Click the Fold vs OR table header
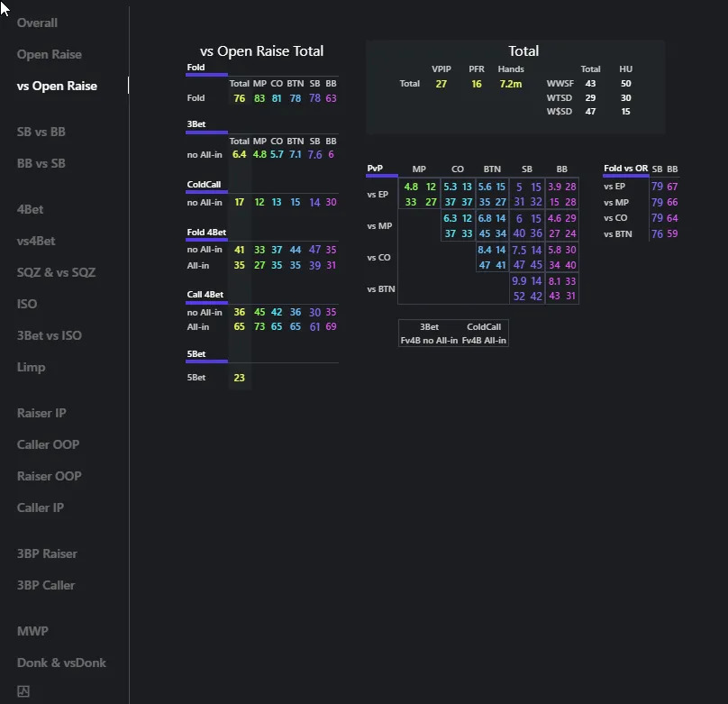Viewport: 728px width, 704px height. coord(625,169)
